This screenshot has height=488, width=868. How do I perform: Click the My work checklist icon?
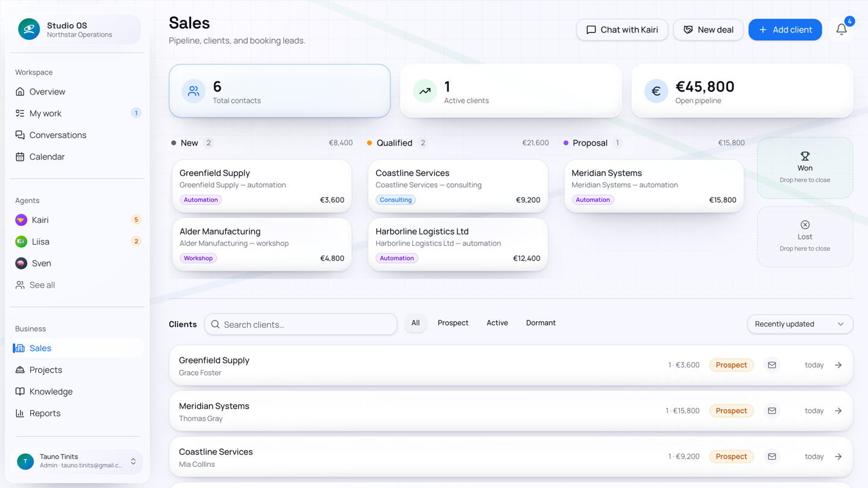click(x=20, y=113)
